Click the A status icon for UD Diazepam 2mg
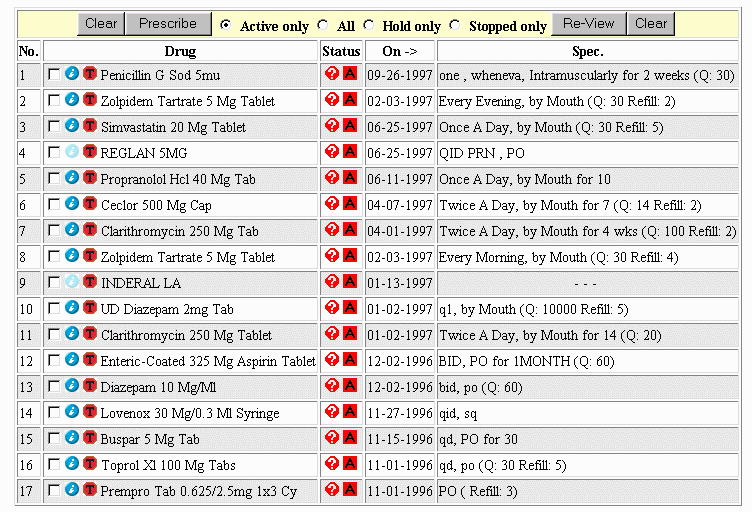The width and height of the screenshot is (752, 512). (350, 308)
